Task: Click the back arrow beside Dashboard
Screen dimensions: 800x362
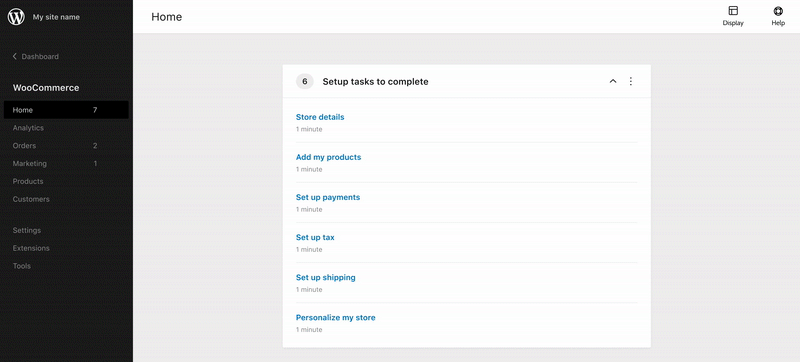Action: click(15, 57)
